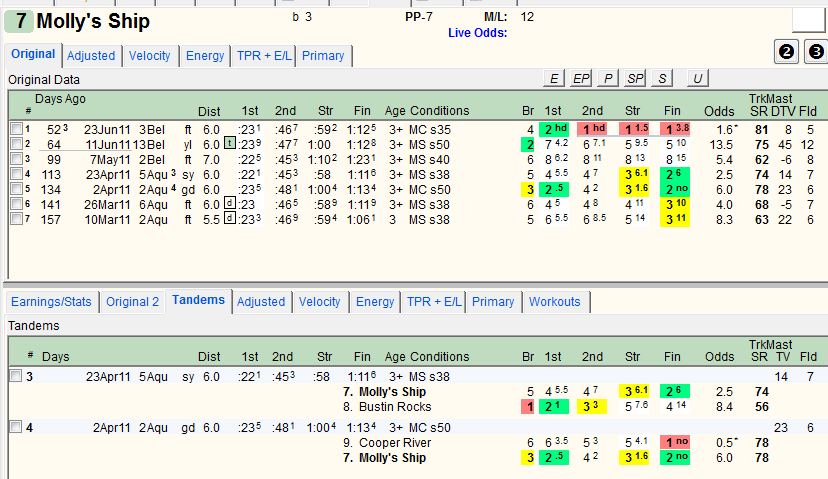This screenshot has width=828, height=479.
Task: Click the red '1 3.8' finish cell in row 1
Action: (675, 129)
